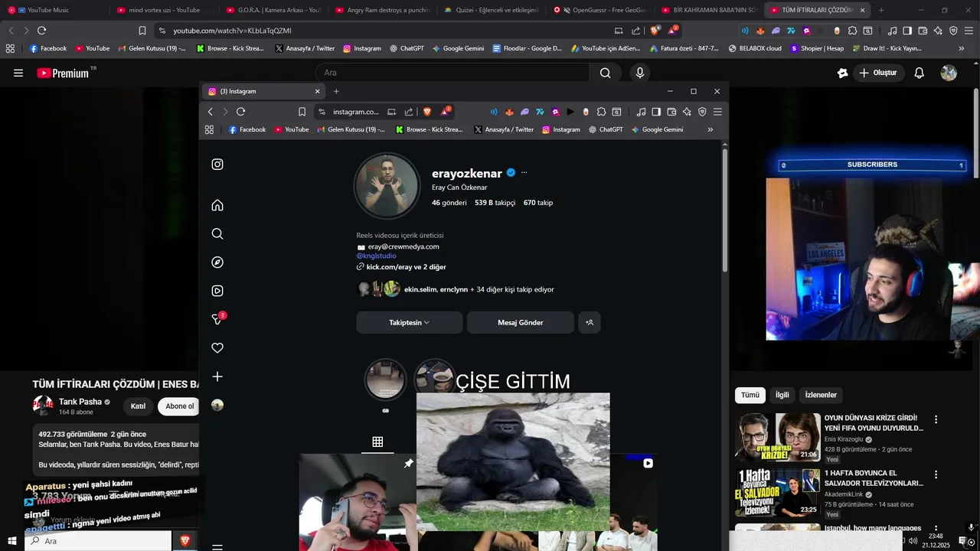This screenshot has height=551, width=980.
Task: Open Instagram Reels sidebar icon
Action: point(217,291)
